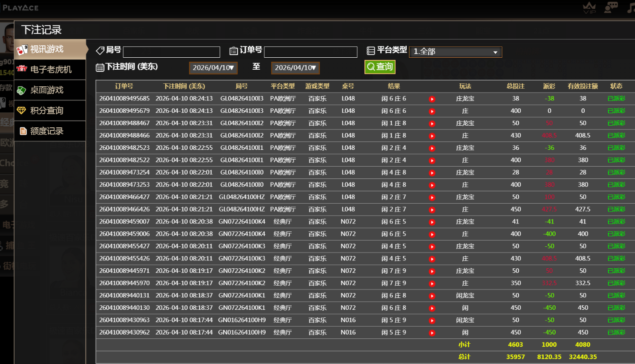Open the end date dropdown after 至
This screenshot has height=364, width=635.
pos(295,67)
